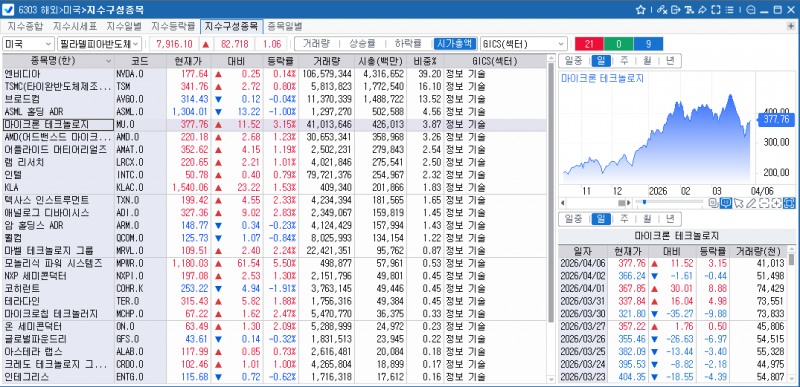Click the green unchanged count '0' box
Image resolution: width=800 pixels, height=387 pixels.
[x=618, y=44]
